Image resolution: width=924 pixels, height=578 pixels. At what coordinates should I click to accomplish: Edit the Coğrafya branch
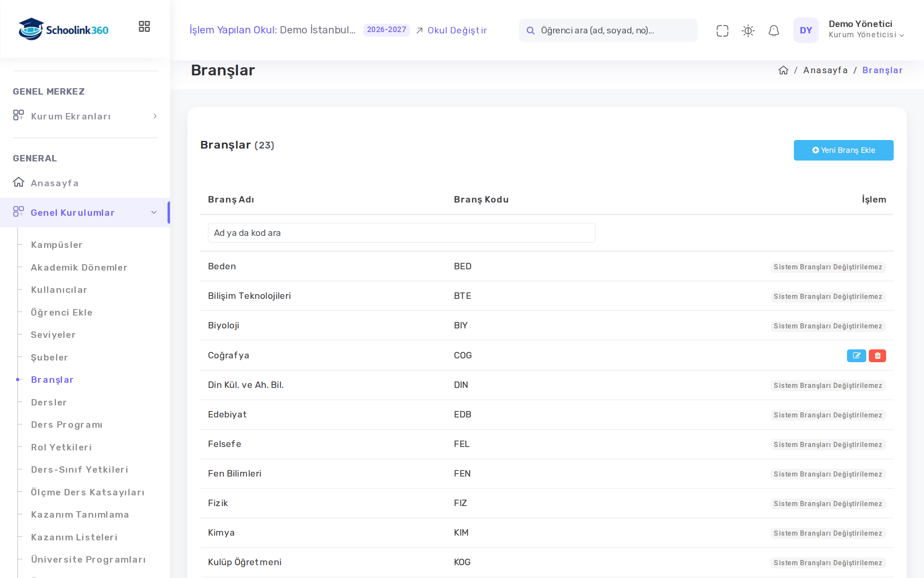pyautogui.click(x=856, y=355)
